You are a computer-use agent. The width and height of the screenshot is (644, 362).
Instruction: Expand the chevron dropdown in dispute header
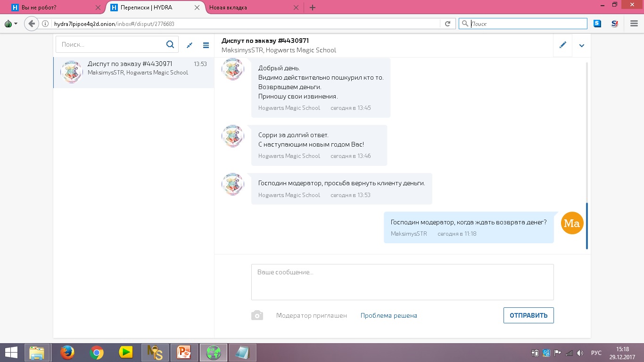582,46
